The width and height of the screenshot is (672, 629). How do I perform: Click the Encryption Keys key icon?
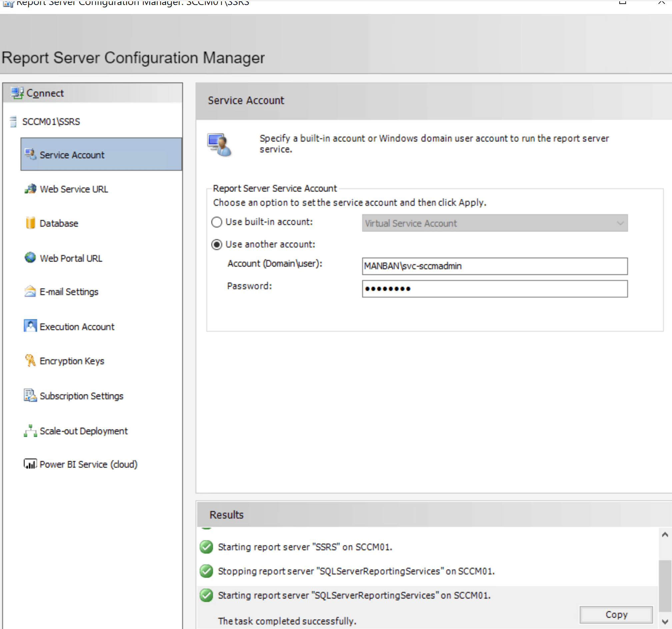(30, 361)
